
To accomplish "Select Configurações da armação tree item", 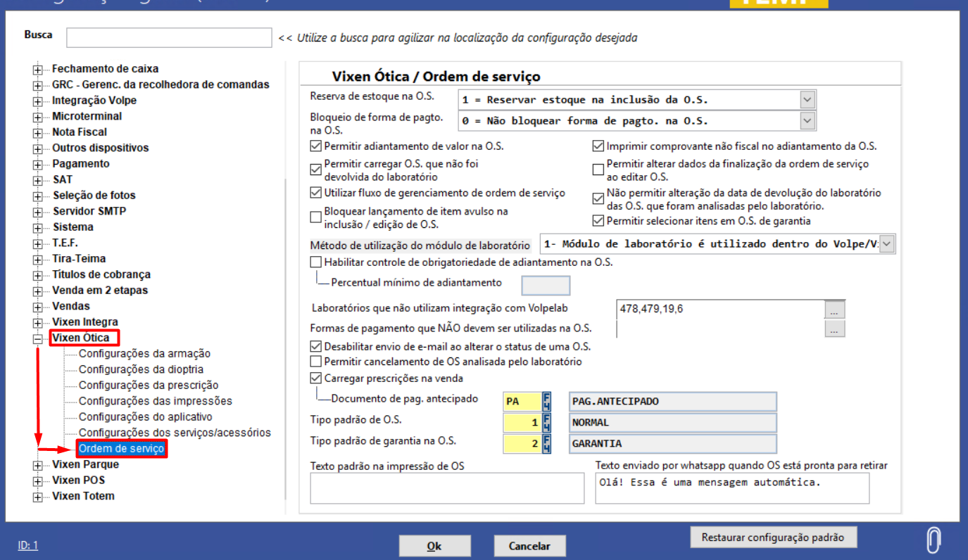I will click(144, 354).
